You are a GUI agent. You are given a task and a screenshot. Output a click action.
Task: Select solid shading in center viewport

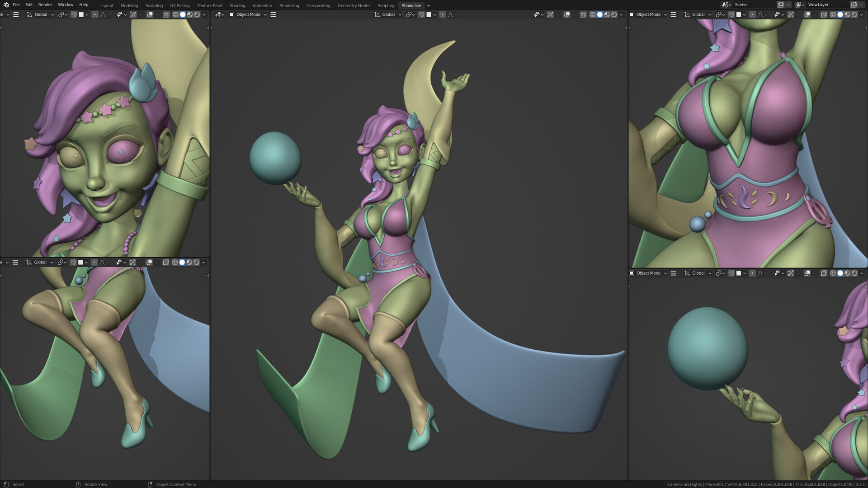pos(600,14)
